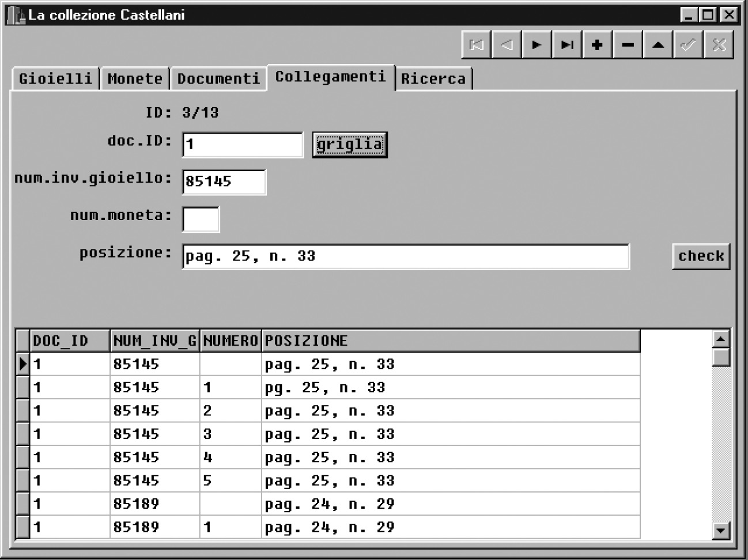
Task: Click the NUM_INV_G column header
Action: pos(155,341)
